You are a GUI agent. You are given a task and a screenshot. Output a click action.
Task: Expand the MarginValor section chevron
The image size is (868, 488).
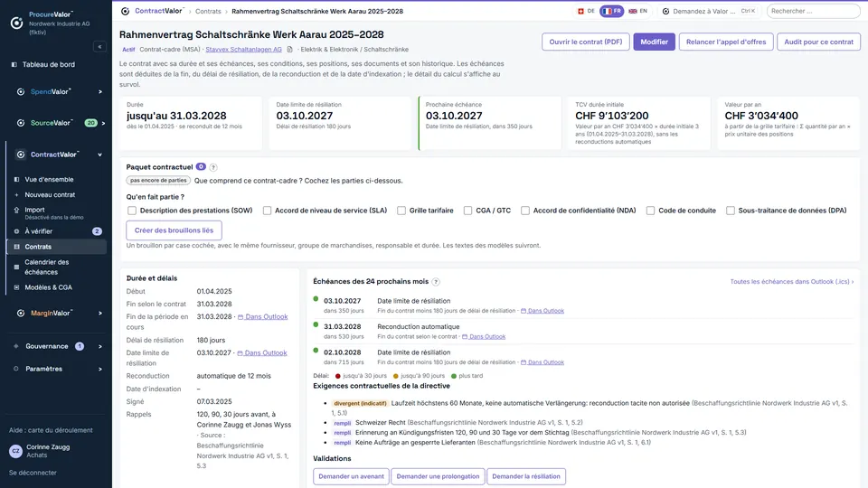pyautogui.click(x=100, y=314)
